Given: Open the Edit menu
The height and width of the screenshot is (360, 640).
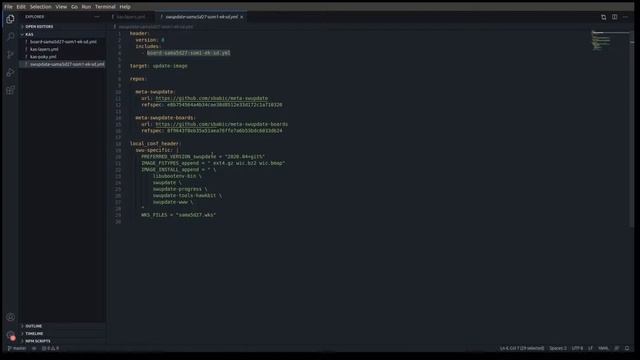Looking at the screenshot, I should coord(21,7).
